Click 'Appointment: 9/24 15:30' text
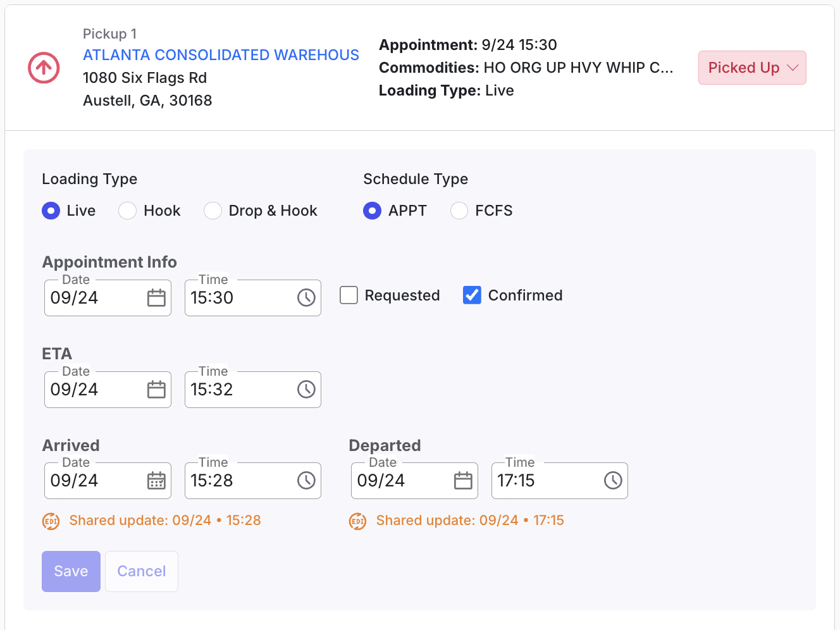Viewport: 840px width, 630px height. click(468, 45)
